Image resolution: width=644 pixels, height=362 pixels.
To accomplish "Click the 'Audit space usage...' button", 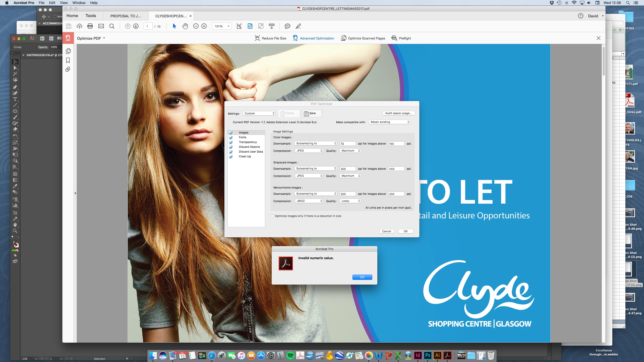I will 398,113.
